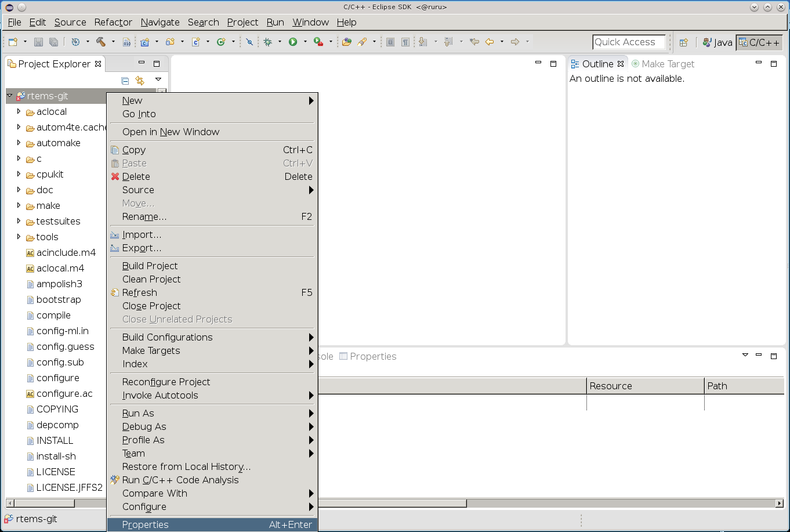Click the Build hammer toolbar icon
Image resolution: width=790 pixels, height=532 pixels.
pyautogui.click(x=101, y=42)
